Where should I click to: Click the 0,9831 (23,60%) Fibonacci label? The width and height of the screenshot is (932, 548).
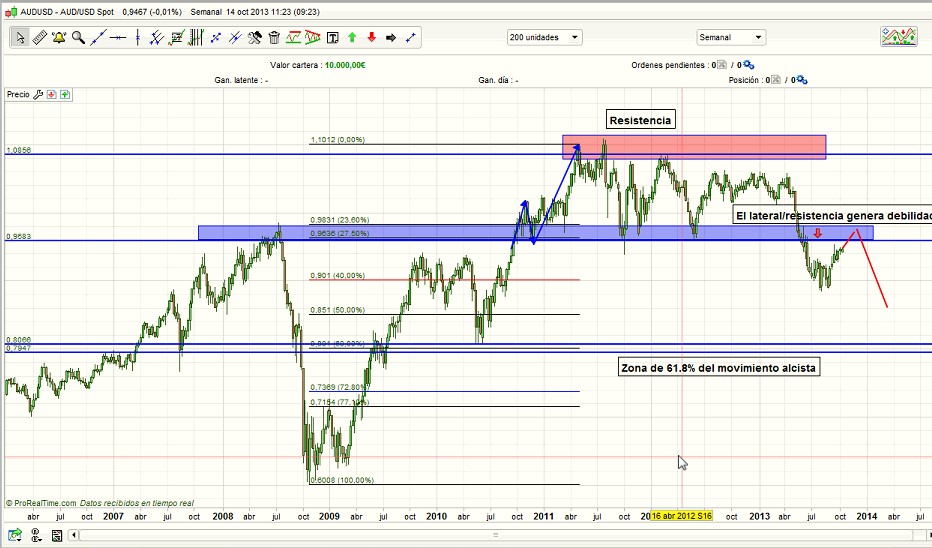(339, 220)
